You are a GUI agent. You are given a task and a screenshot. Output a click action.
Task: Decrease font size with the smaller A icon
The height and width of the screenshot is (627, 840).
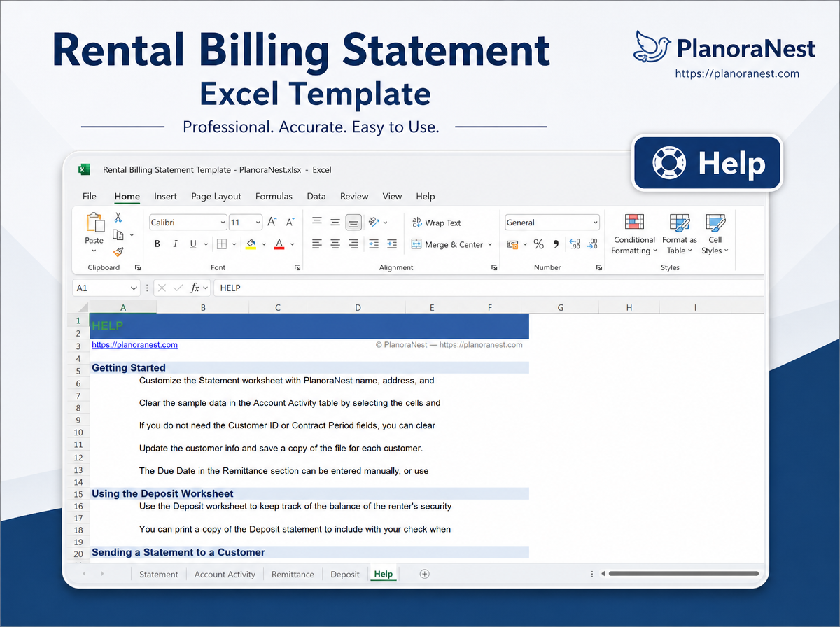pos(290,223)
